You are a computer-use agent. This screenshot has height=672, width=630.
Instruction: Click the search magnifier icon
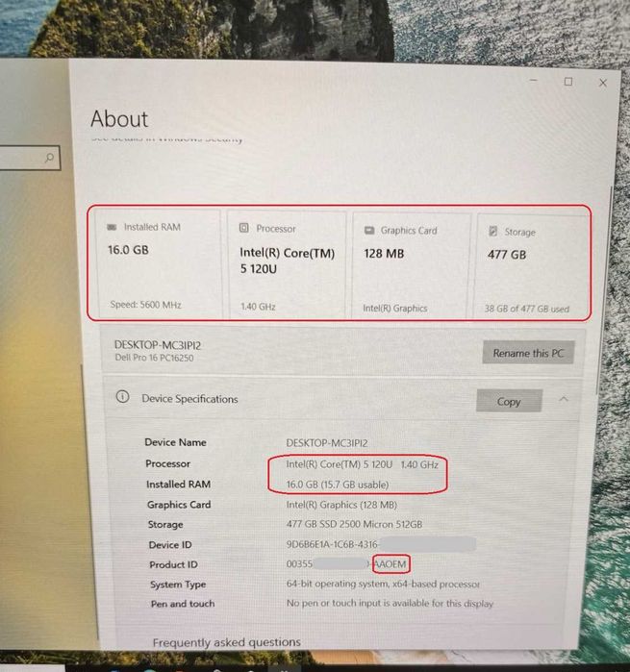click(50, 158)
